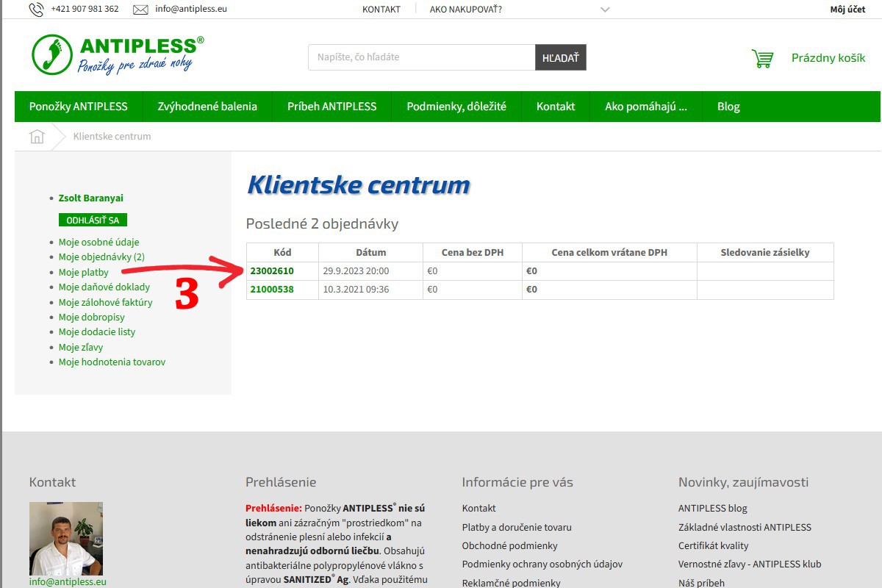This screenshot has width=882, height=588.
Task: Open Certifikát kvality link
Action: pyautogui.click(x=714, y=545)
